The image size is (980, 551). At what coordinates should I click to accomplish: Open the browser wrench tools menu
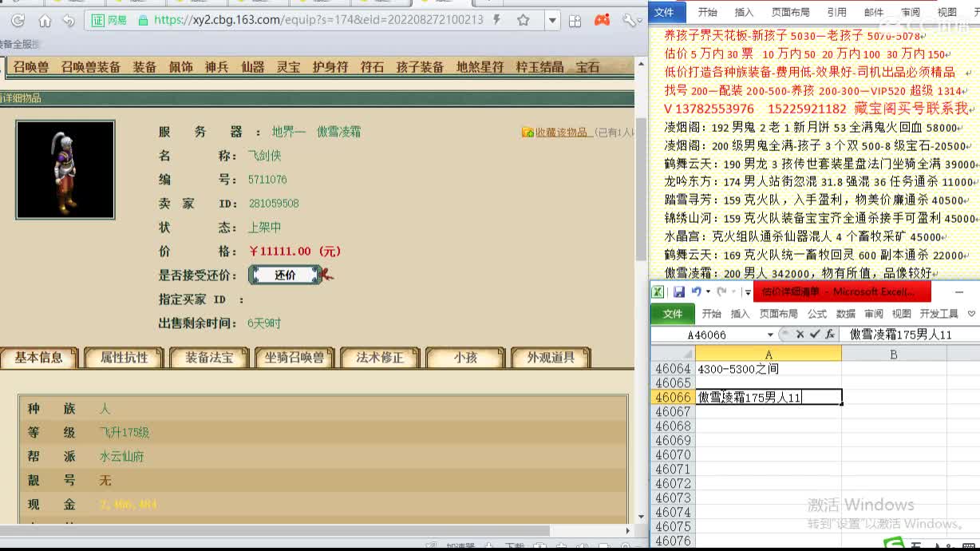pos(630,20)
